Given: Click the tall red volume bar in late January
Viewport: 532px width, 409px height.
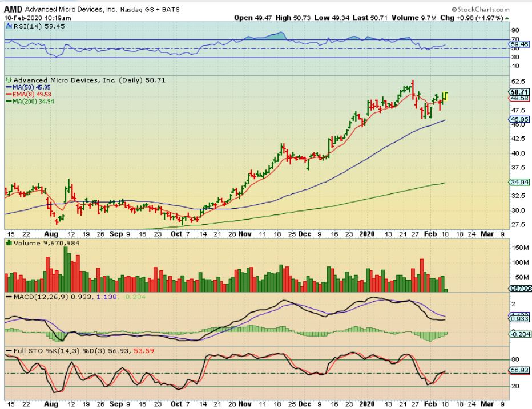Looking at the screenshot, I should coord(422,276).
